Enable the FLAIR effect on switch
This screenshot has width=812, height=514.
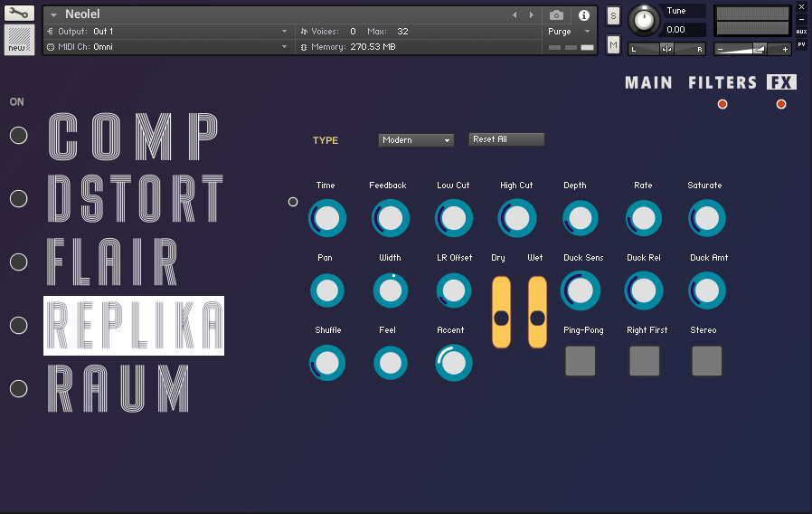tap(19, 262)
